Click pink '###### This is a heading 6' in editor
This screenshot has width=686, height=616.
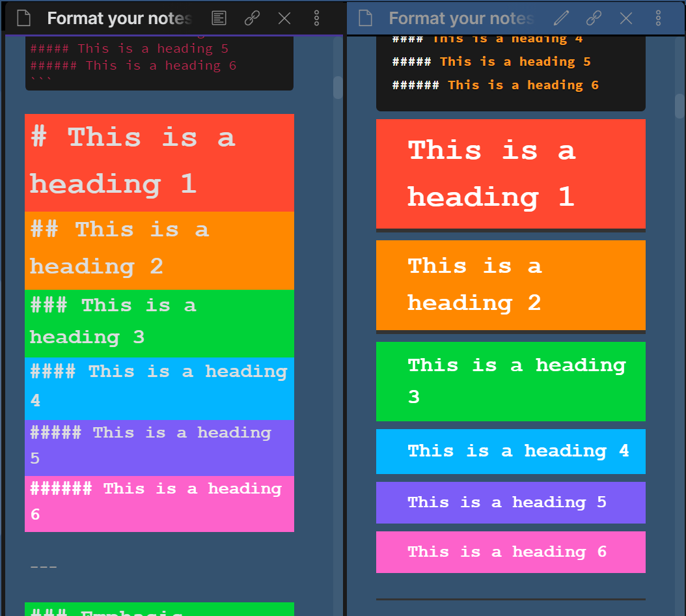tap(159, 504)
